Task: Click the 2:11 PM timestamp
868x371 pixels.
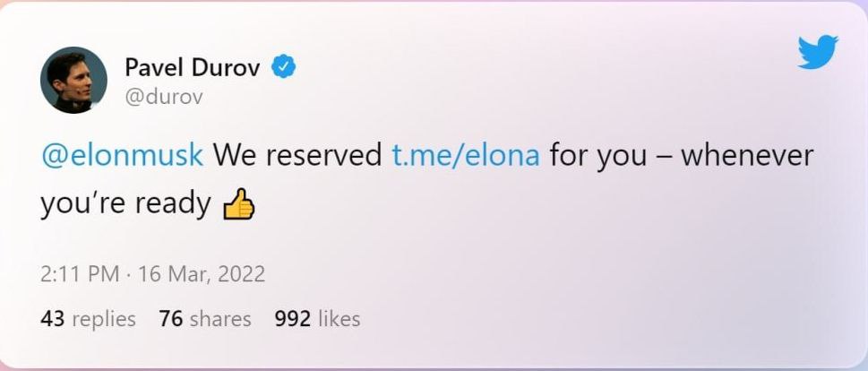Action: coord(79,274)
